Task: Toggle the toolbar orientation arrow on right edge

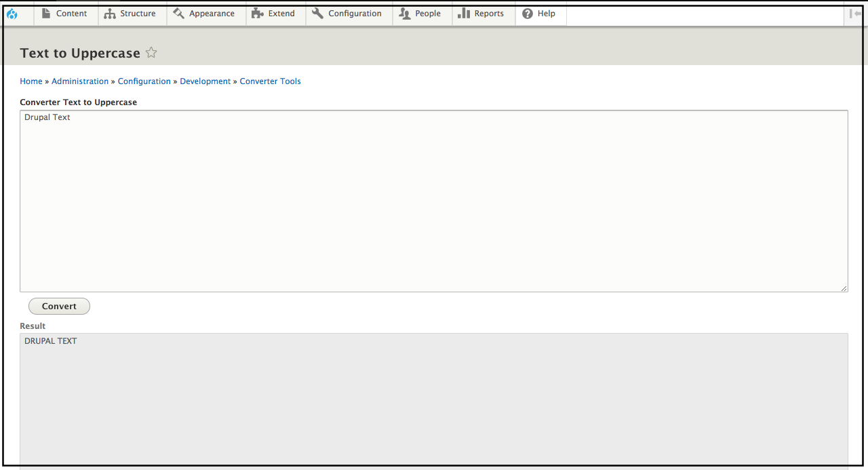Action: point(855,13)
